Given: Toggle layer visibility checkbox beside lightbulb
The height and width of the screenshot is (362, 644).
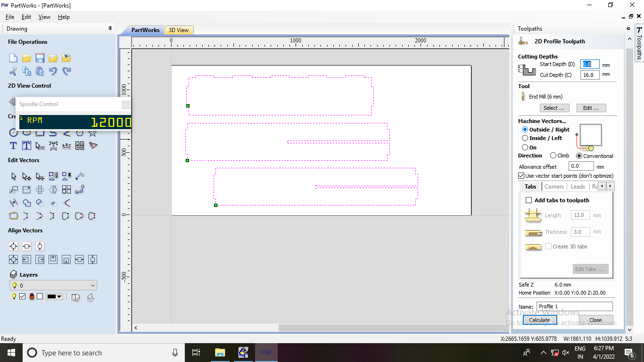Looking at the screenshot, I should (22, 296).
